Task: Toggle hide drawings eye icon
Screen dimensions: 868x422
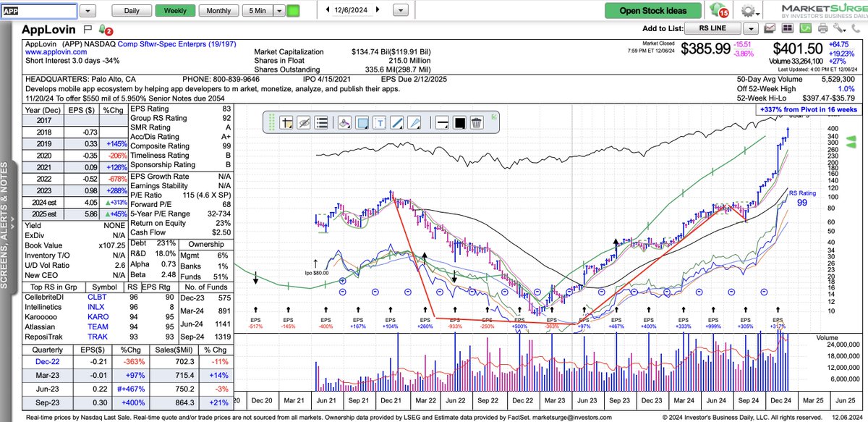Action: pos(304,123)
